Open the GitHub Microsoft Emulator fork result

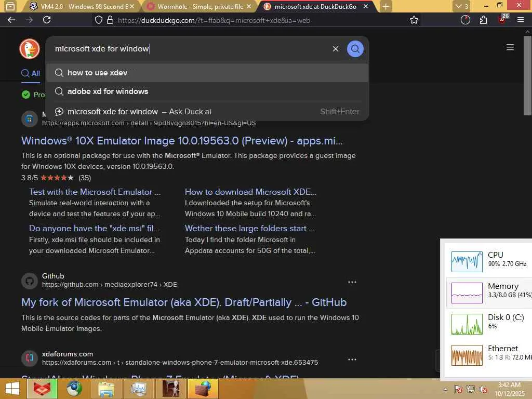[184, 302]
